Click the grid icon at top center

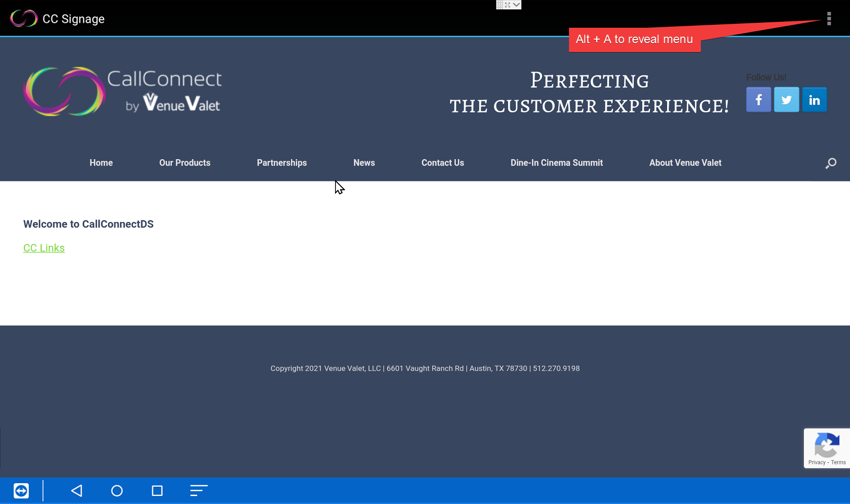(500, 4)
